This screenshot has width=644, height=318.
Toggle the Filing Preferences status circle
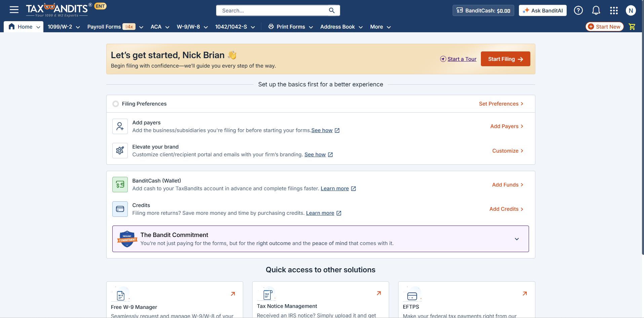click(x=116, y=104)
